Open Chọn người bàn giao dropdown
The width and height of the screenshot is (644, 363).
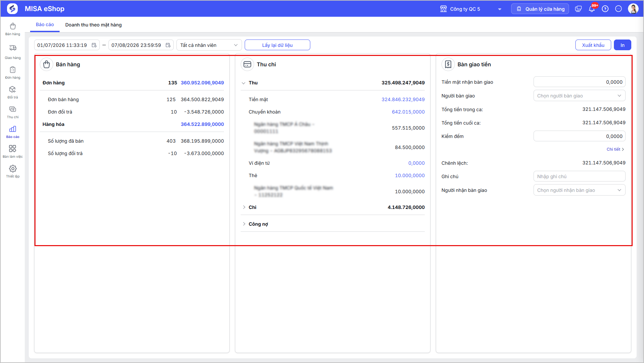[x=579, y=96]
